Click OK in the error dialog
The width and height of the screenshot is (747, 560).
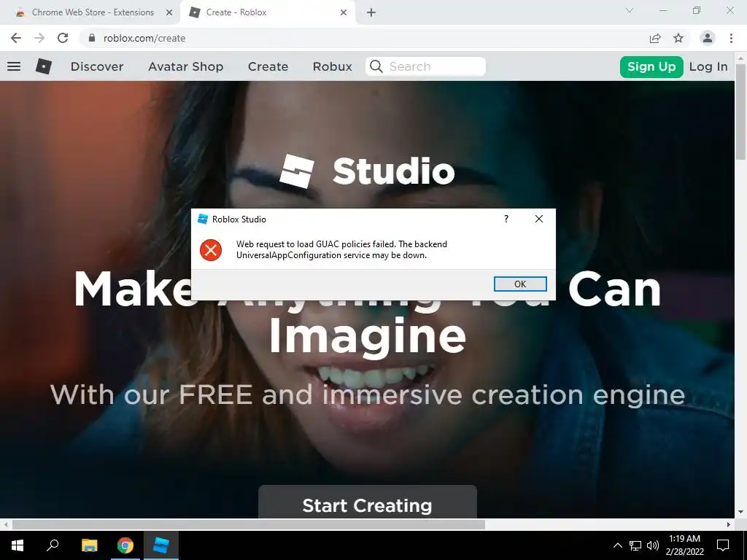(520, 284)
